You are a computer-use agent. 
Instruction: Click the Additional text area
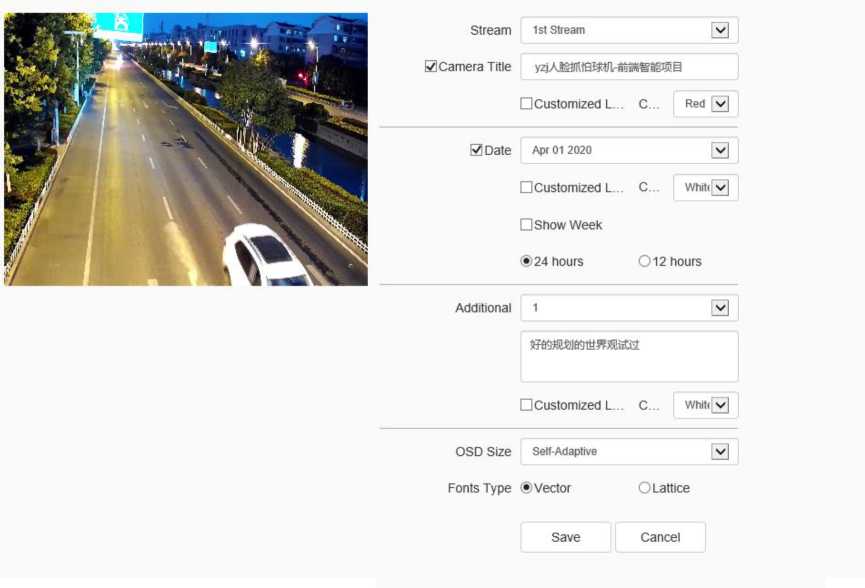tap(629, 357)
